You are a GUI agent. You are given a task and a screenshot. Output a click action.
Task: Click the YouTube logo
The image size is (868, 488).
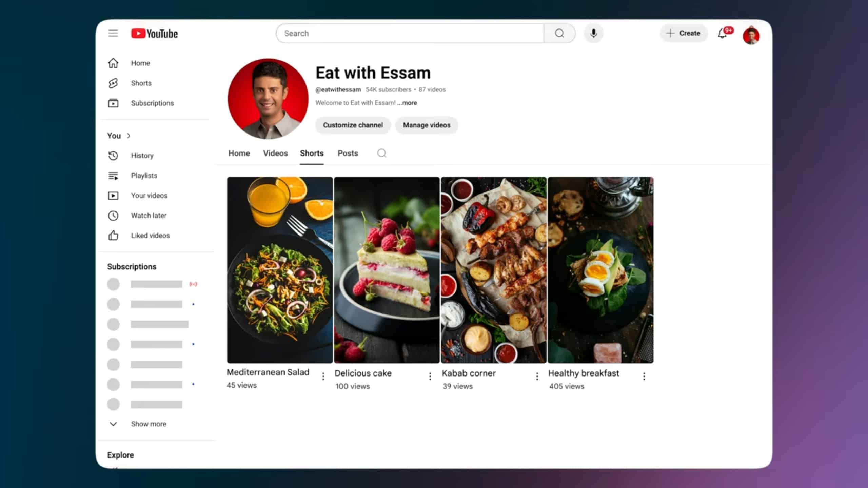click(155, 34)
